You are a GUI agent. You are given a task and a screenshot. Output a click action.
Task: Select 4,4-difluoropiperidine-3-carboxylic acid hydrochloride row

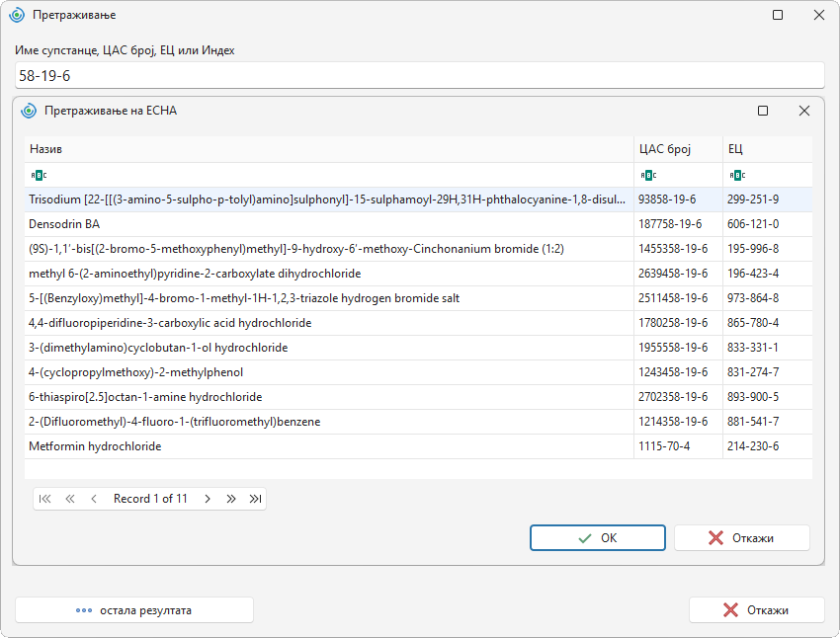coord(418,323)
